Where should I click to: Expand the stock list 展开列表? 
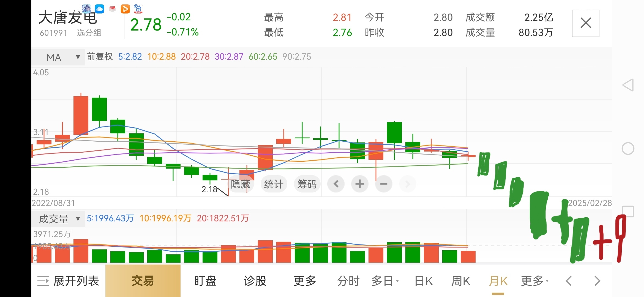tap(68, 281)
